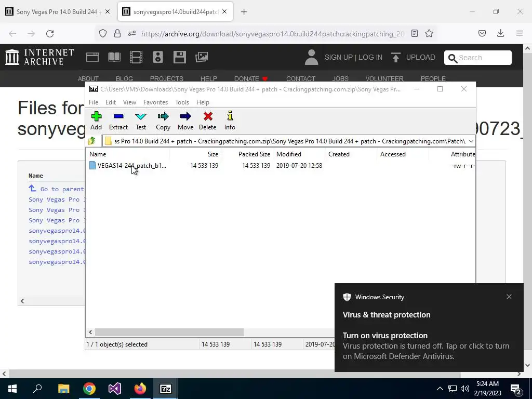The height and width of the screenshot is (399, 532).
Task: Click the archive.org URL address bar
Action: tap(273, 34)
